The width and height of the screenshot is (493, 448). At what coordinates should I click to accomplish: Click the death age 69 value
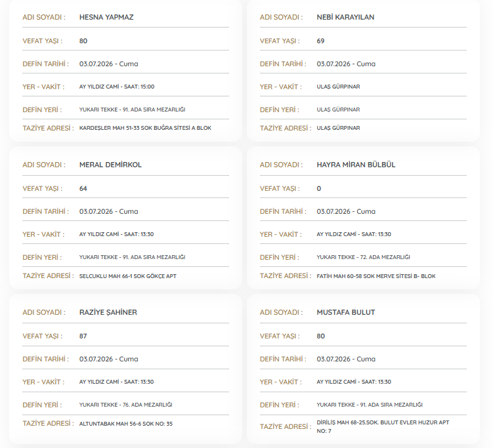[320, 41]
